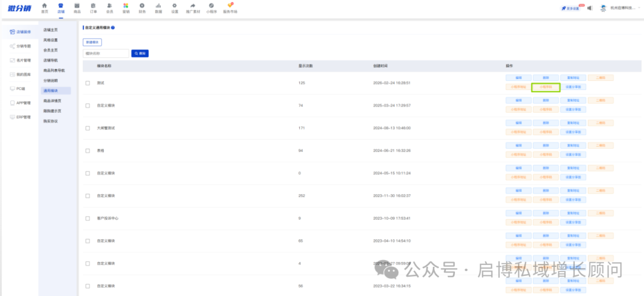Screen dimensions: 644x296
Task: Click the green-highlighted 小程序码 button
Action: pos(546,87)
